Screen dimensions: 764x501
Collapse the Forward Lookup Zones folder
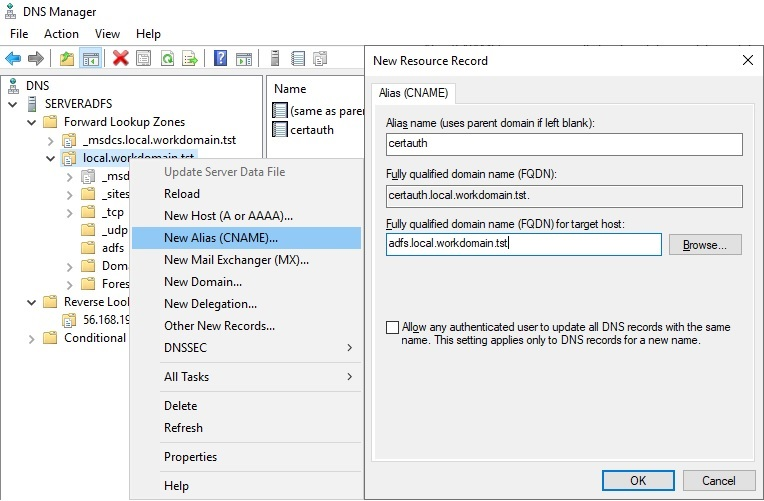click(x=31, y=122)
